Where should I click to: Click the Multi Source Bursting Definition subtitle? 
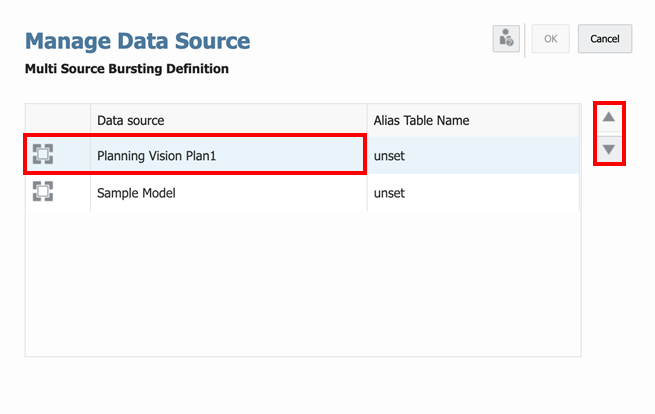point(127,69)
